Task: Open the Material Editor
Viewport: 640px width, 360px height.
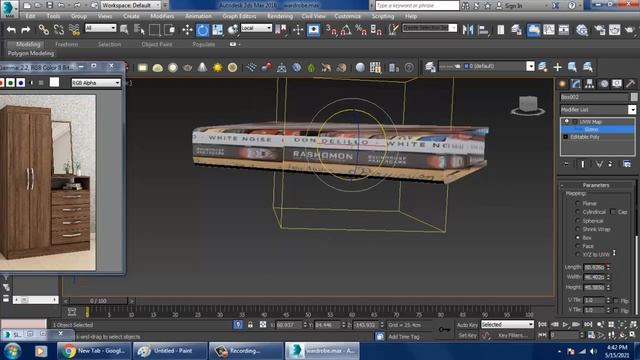Action: coord(582,30)
